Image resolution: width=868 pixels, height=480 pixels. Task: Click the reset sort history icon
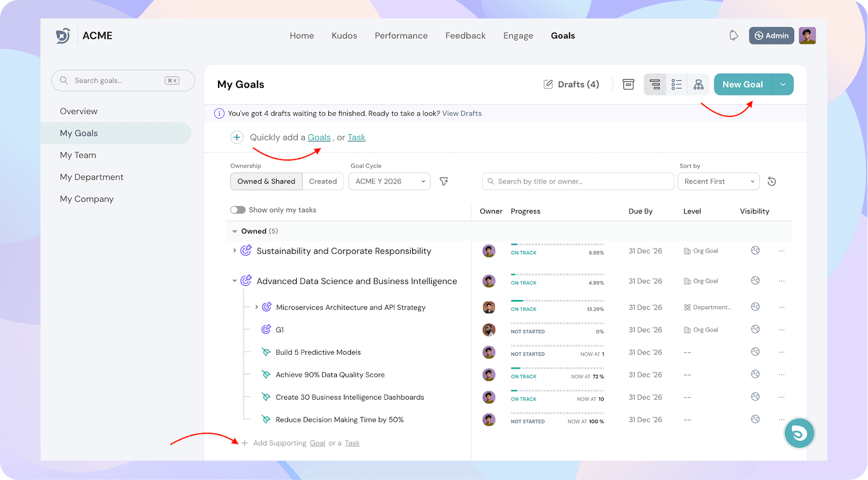pyautogui.click(x=771, y=182)
